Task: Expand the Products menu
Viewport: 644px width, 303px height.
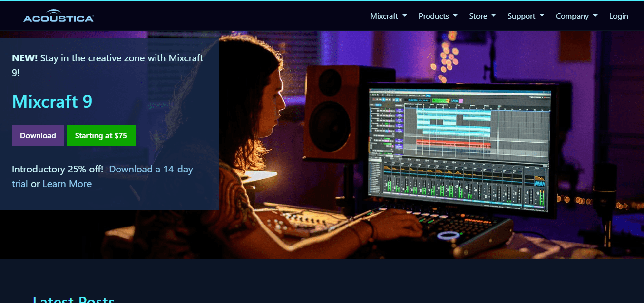Action: 438,16
